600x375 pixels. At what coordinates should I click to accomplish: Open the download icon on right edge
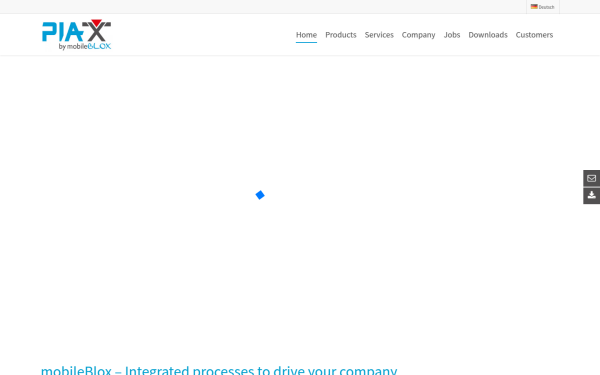[592, 196]
